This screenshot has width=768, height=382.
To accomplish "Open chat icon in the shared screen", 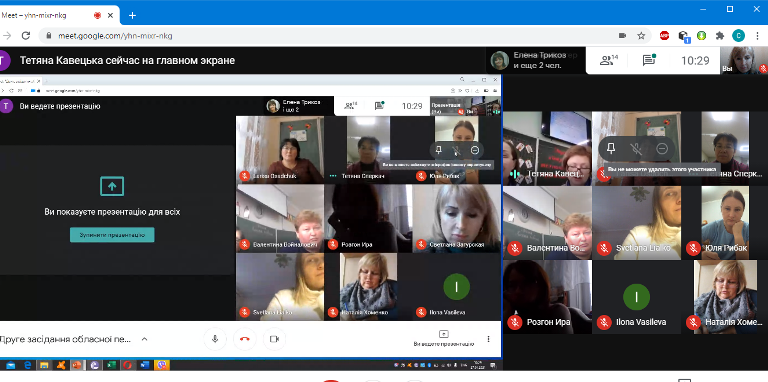I will pyautogui.click(x=379, y=105).
